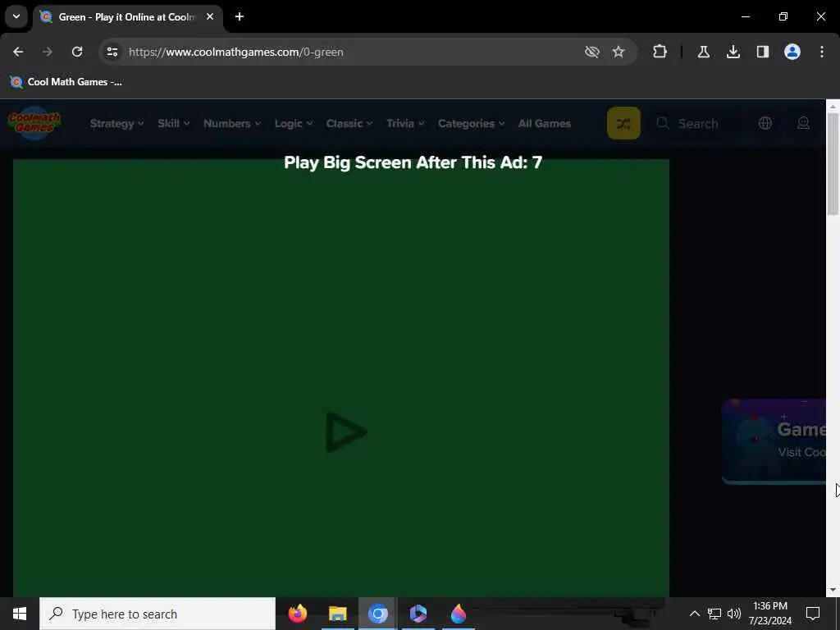
Task: Expand the Trivia menu
Action: pyautogui.click(x=405, y=124)
